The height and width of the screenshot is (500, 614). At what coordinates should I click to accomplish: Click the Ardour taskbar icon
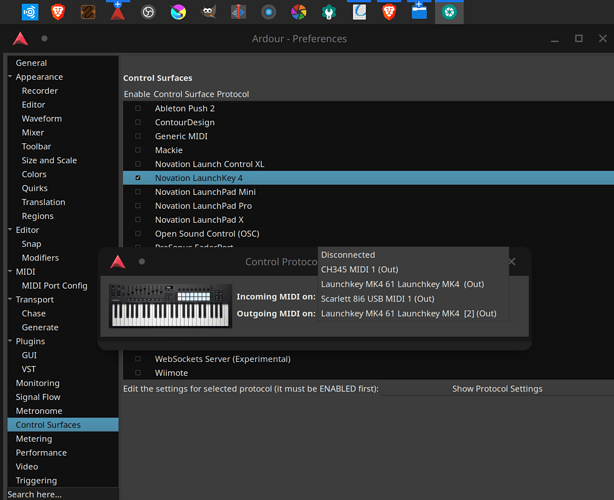click(x=118, y=12)
